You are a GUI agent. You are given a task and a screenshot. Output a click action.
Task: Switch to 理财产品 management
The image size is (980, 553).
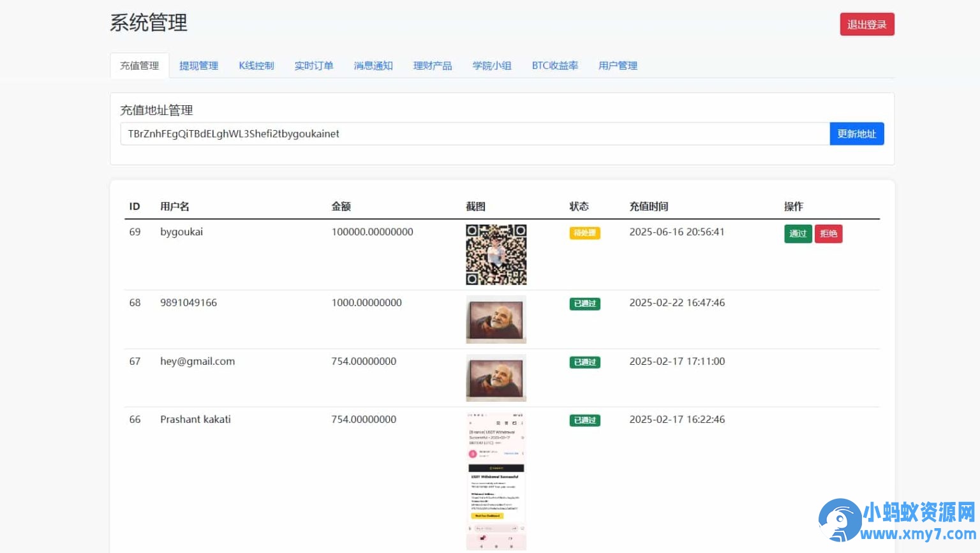432,65
